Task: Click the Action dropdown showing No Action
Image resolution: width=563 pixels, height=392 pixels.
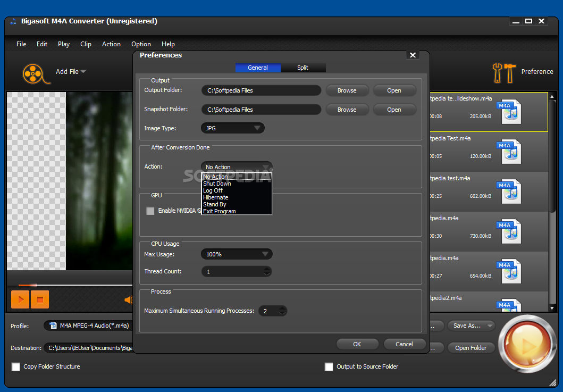Action: (x=237, y=166)
